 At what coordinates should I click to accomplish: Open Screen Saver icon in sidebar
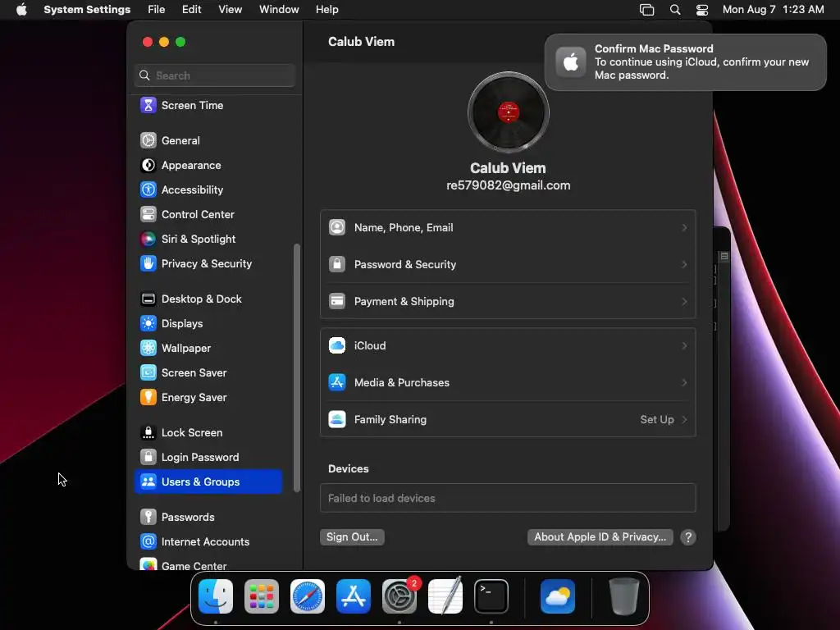[x=148, y=373]
